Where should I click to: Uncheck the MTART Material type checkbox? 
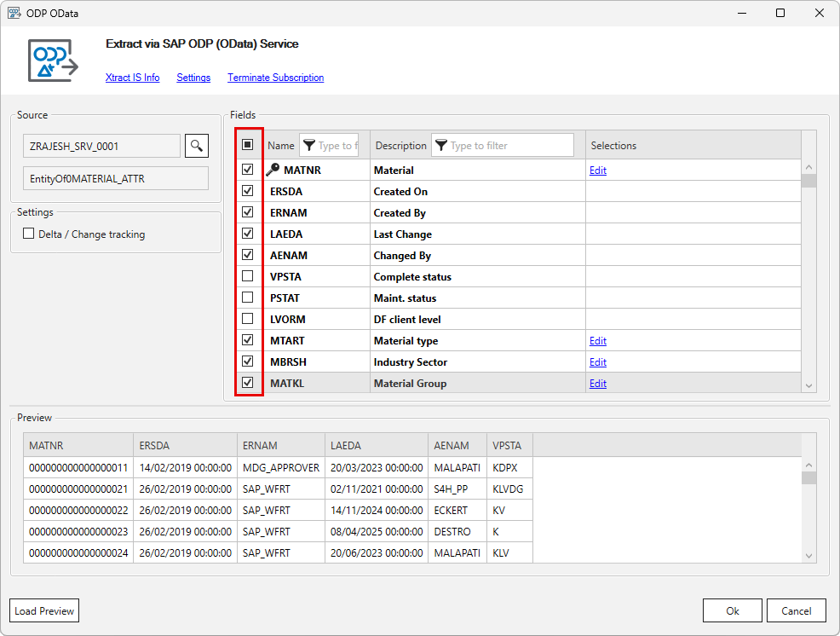tap(248, 340)
